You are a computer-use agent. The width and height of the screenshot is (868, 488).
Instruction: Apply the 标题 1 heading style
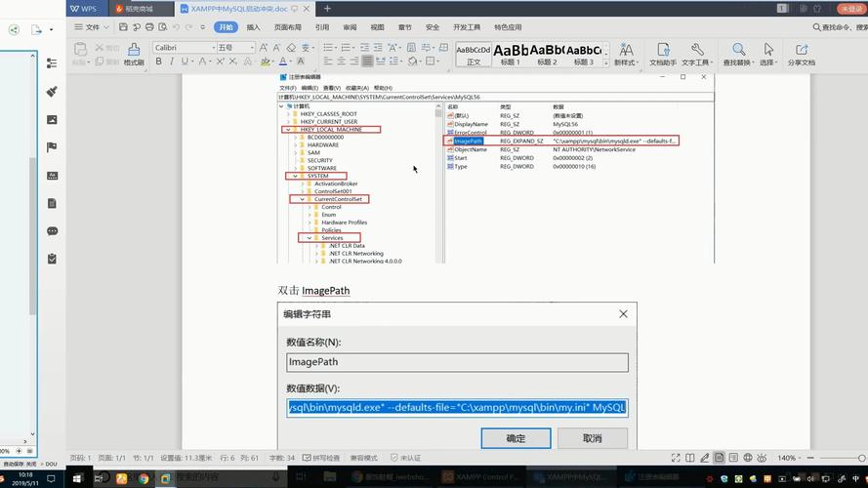tap(510, 55)
